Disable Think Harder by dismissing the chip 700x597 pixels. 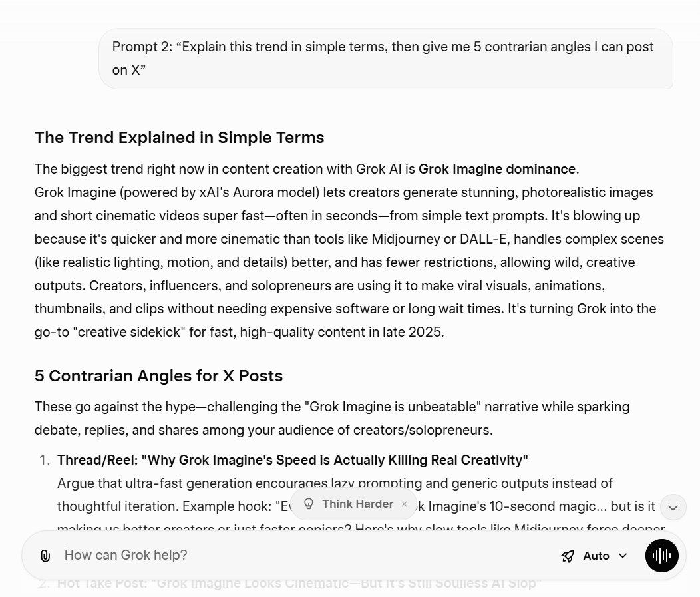coord(404,504)
